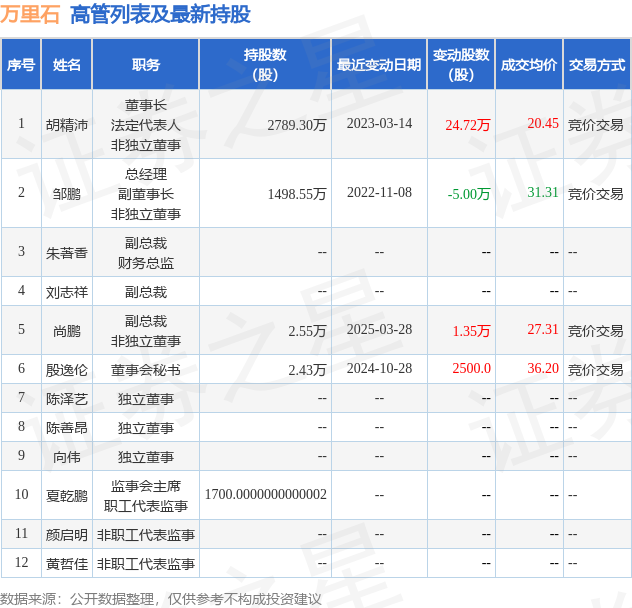Click 竞价交易 in 胡精沛's row
Screen dimensions: 632x608
596,125
